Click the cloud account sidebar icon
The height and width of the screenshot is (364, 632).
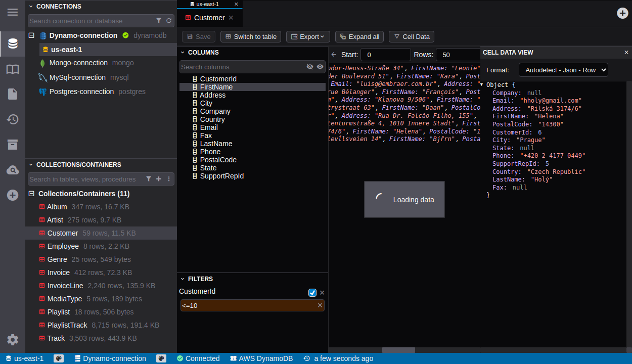[13, 170]
